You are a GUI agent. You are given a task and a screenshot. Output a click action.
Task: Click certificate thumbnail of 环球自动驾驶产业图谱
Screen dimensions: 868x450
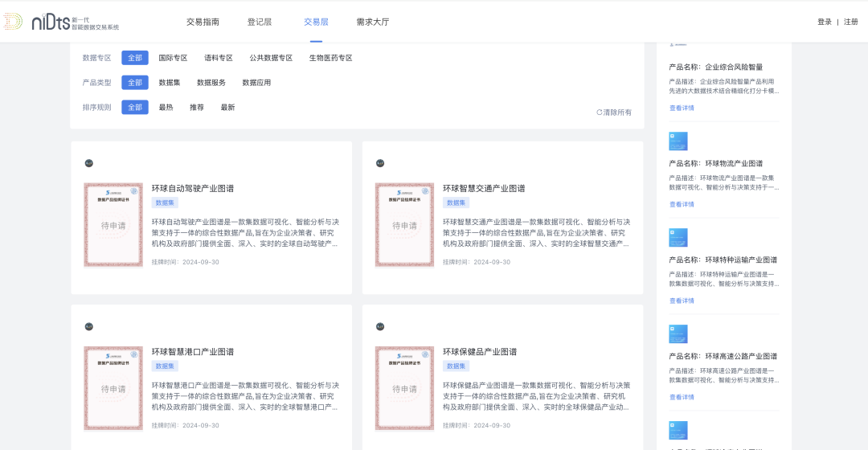click(x=113, y=225)
